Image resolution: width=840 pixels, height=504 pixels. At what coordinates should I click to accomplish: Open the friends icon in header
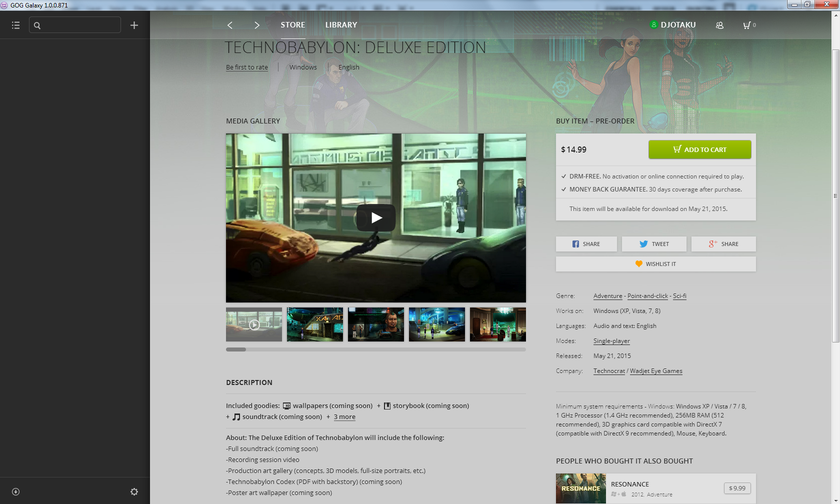(719, 25)
